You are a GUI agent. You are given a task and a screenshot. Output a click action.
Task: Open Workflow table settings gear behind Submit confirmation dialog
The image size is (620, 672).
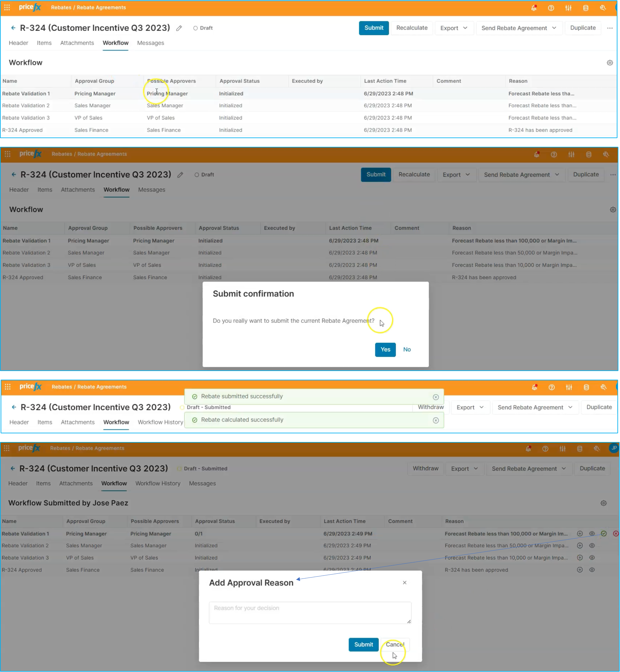[613, 210]
